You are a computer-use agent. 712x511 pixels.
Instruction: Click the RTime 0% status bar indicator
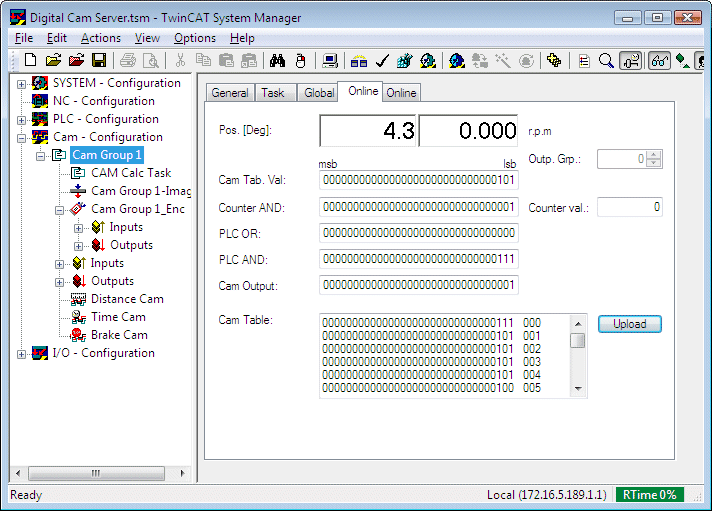pyautogui.click(x=649, y=495)
